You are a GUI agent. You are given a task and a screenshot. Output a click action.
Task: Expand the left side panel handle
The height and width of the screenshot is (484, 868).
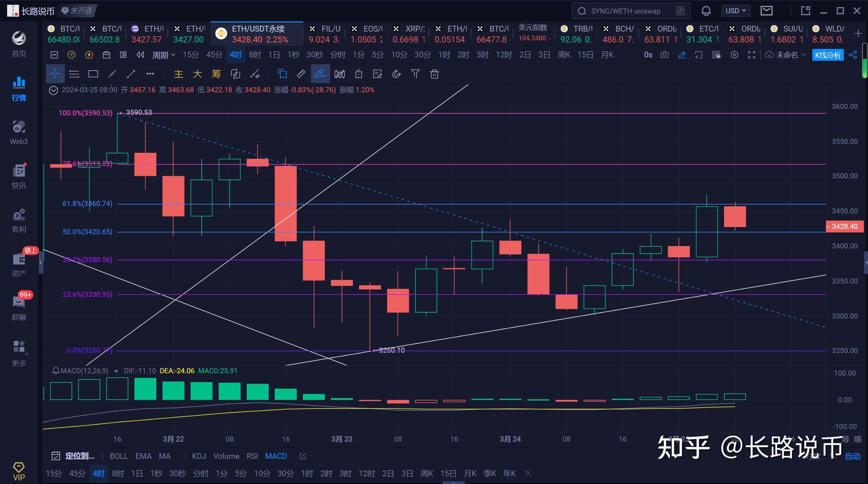[x=41, y=262]
